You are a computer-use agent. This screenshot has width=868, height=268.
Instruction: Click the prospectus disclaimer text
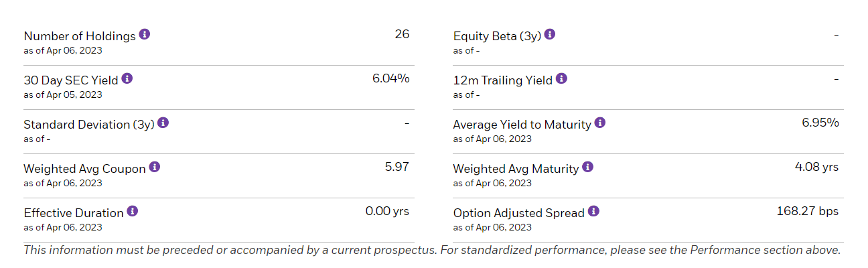pos(432,250)
